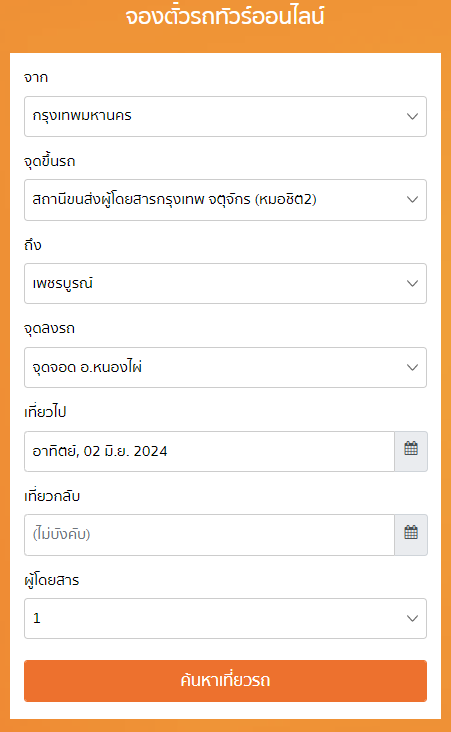451x732 pixels.
Task: Open calendar picker for เที่ยวกลับ date
Action: (411, 535)
